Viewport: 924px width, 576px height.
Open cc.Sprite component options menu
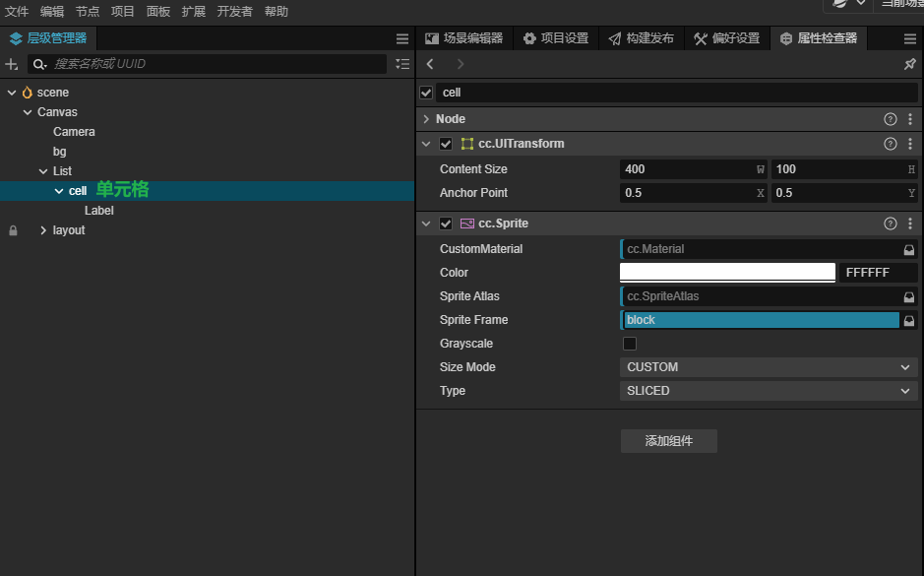click(910, 224)
